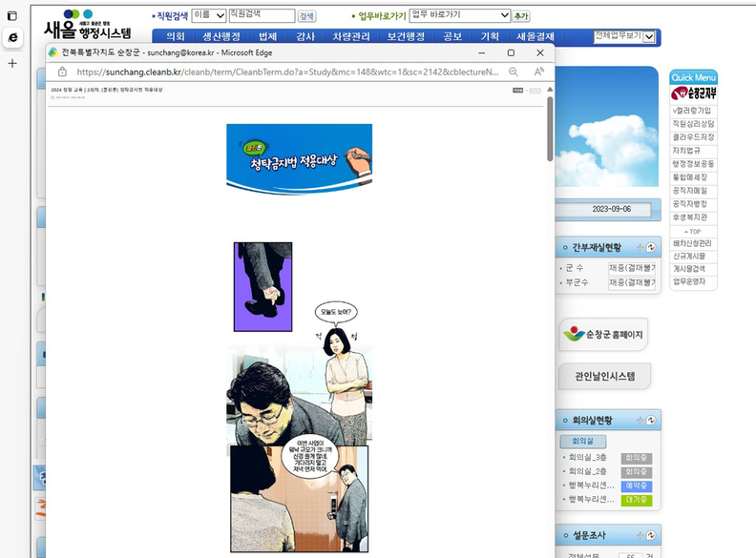Viewport: 756px width, 558px height.
Task: Click 게시물검색 in Quick Menu
Action: 689,269
